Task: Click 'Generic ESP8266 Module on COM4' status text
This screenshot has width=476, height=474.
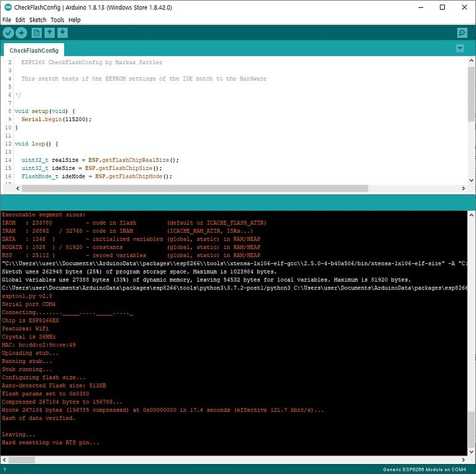Action: pyautogui.click(x=424, y=469)
